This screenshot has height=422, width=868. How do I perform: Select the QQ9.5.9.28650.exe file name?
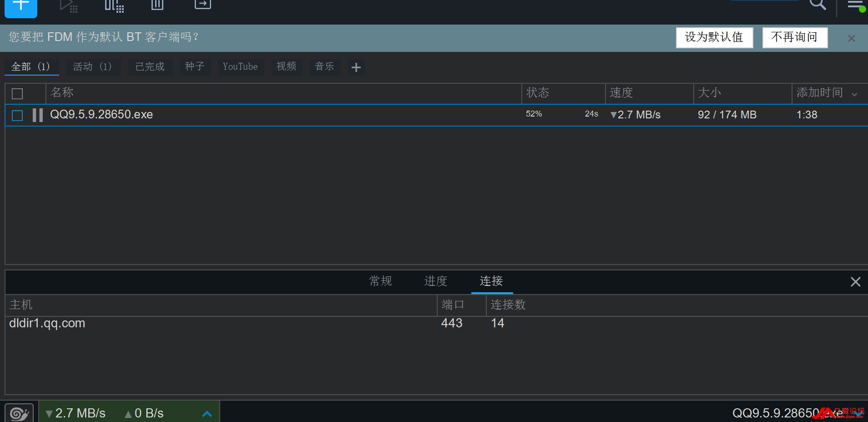pos(101,115)
